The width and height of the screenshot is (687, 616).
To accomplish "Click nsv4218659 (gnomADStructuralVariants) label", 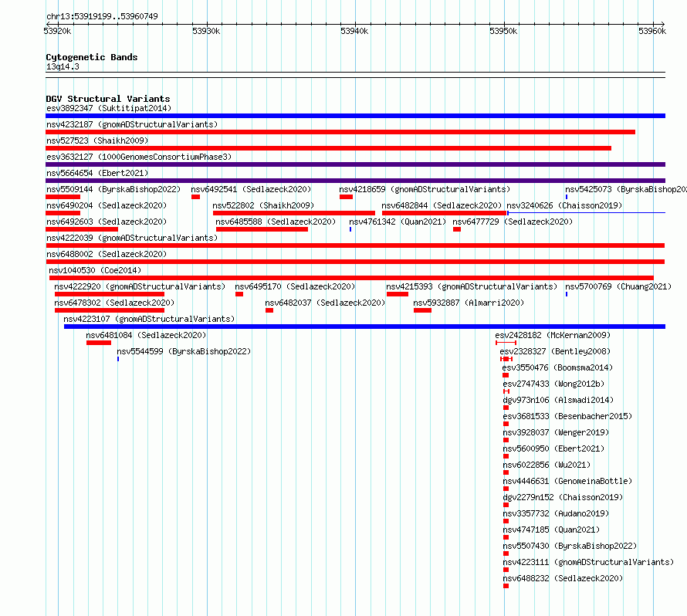I will point(425,189).
